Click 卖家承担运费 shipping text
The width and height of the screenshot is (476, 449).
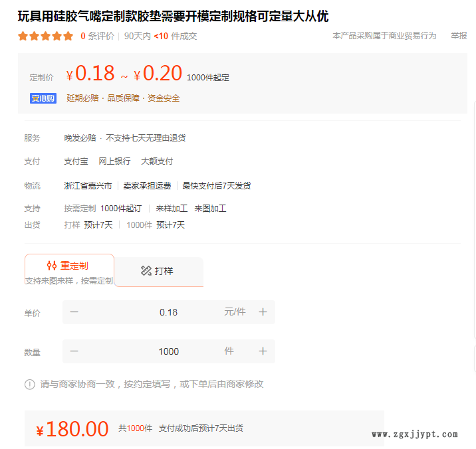pos(147,186)
